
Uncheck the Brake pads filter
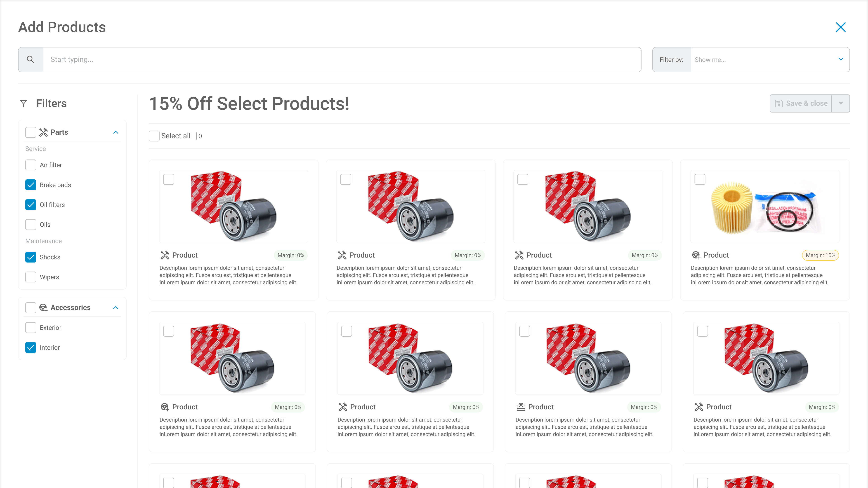[31, 185]
